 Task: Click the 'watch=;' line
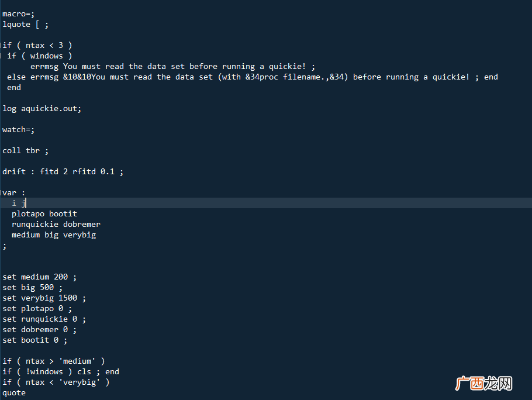tap(18, 130)
